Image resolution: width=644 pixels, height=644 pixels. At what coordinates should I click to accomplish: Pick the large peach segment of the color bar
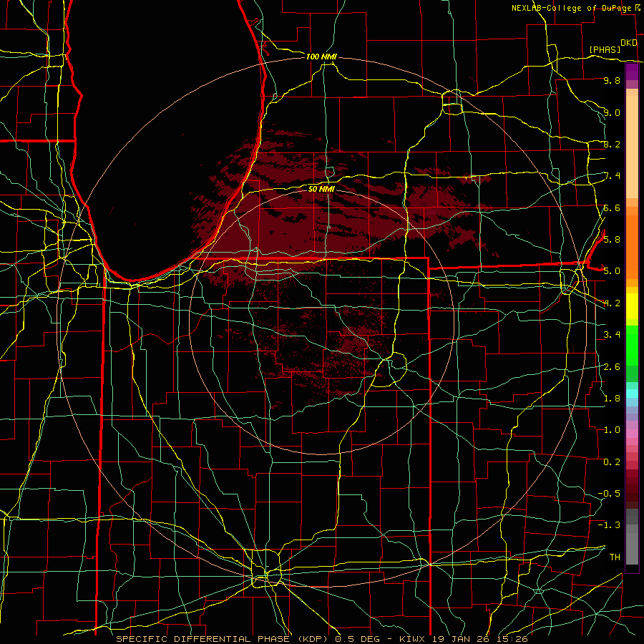(x=632, y=147)
